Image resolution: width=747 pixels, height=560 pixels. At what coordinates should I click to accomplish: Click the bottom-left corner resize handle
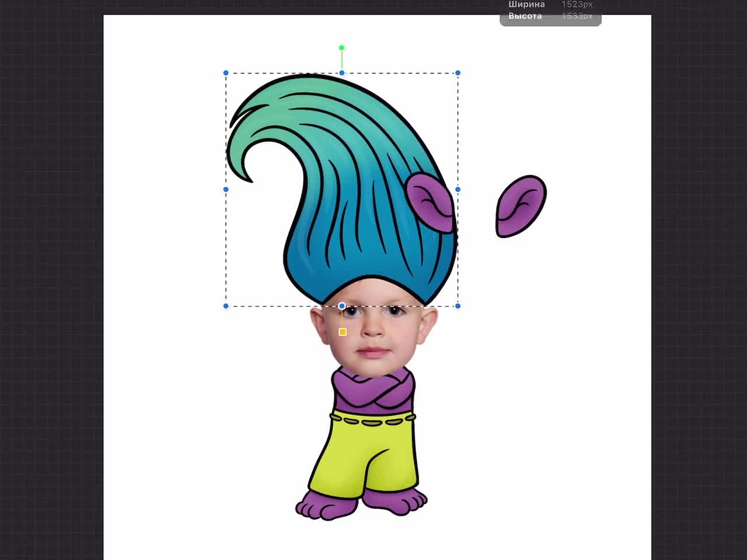[226, 305]
